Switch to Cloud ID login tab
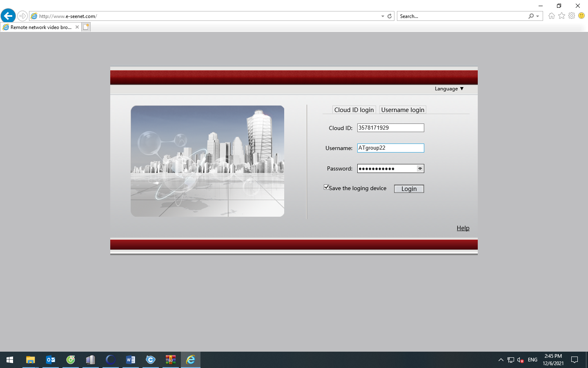588x368 pixels. click(x=354, y=110)
